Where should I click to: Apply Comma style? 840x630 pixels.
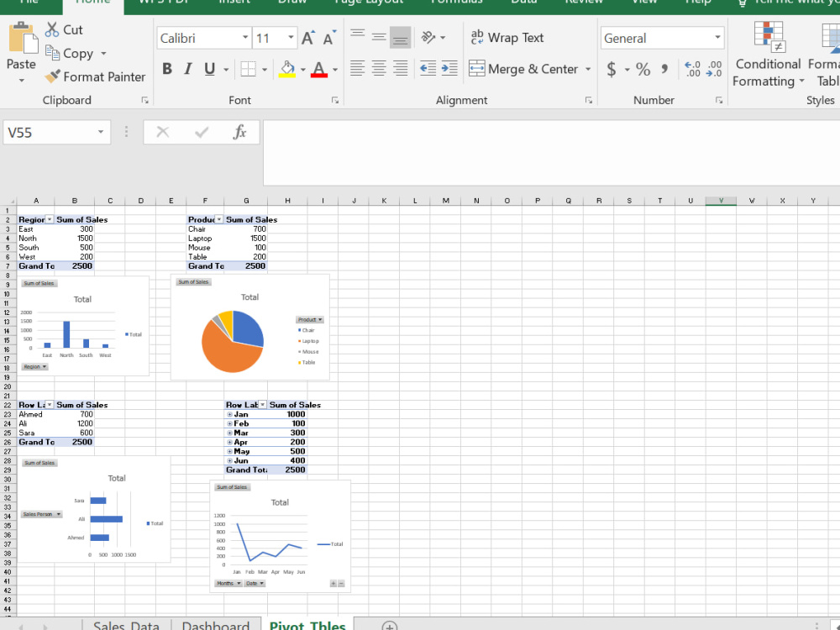[x=664, y=69]
